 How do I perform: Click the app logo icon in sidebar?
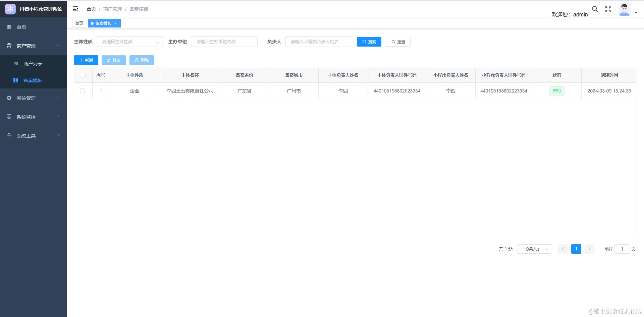pos(10,9)
